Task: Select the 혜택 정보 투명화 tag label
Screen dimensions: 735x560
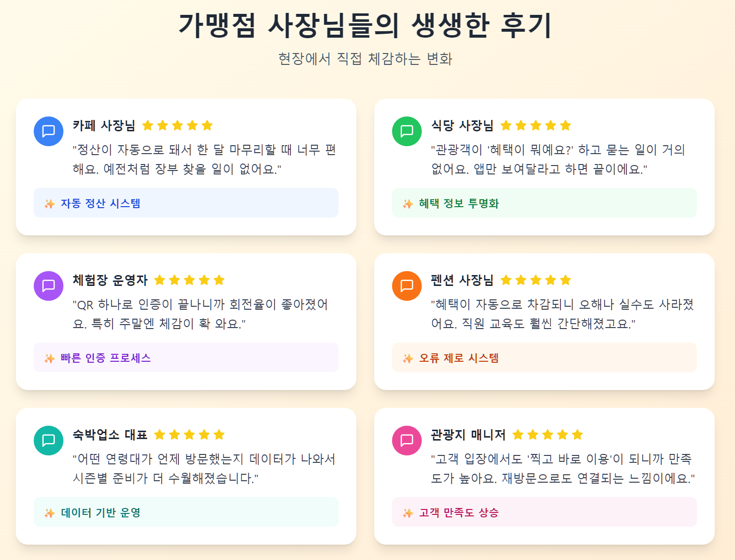Action: (459, 204)
